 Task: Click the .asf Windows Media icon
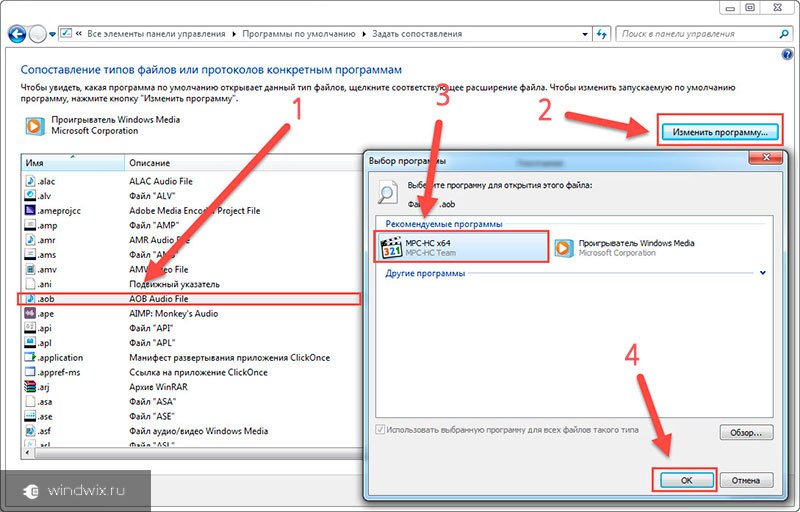pyautogui.click(x=30, y=431)
